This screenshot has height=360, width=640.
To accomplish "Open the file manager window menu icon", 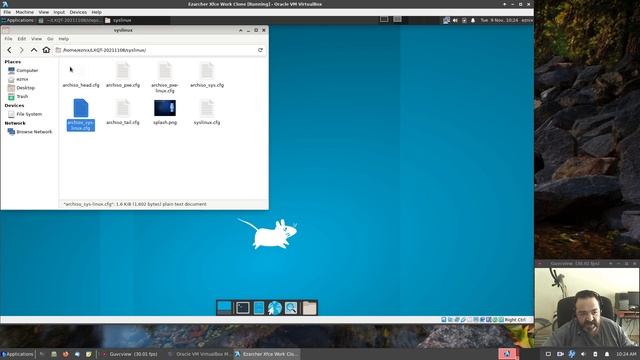I will pyautogui.click(x=6, y=30).
